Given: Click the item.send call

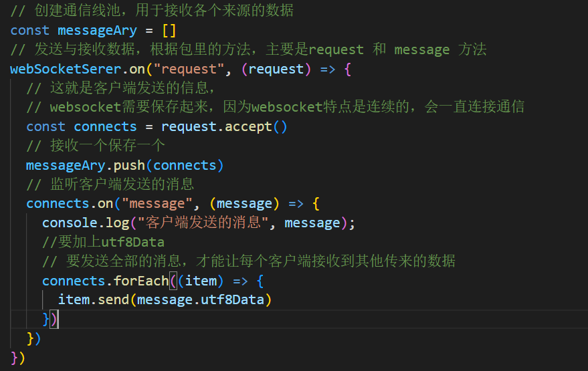Looking at the screenshot, I should pyautogui.click(x=165, y=299).
